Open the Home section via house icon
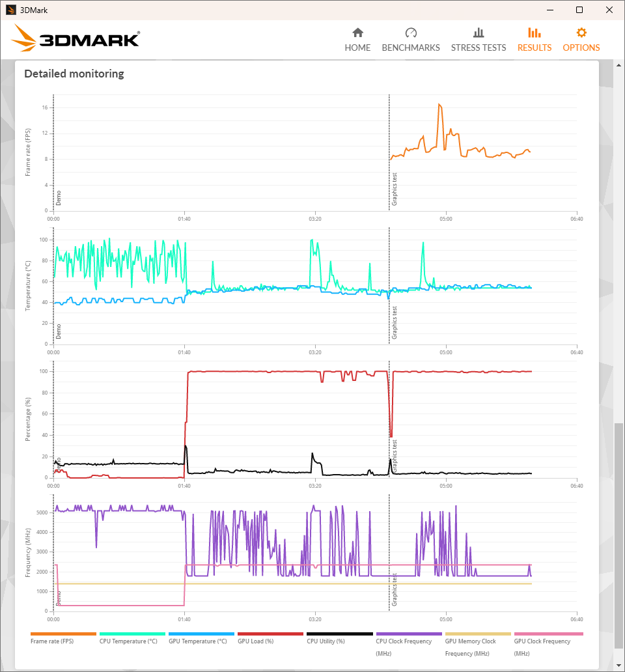The height and width of the screenshot is (672, 625). [357, 33]
